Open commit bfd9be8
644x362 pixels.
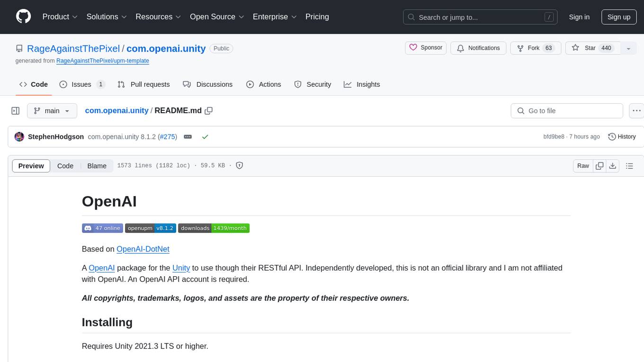(554, 136)
